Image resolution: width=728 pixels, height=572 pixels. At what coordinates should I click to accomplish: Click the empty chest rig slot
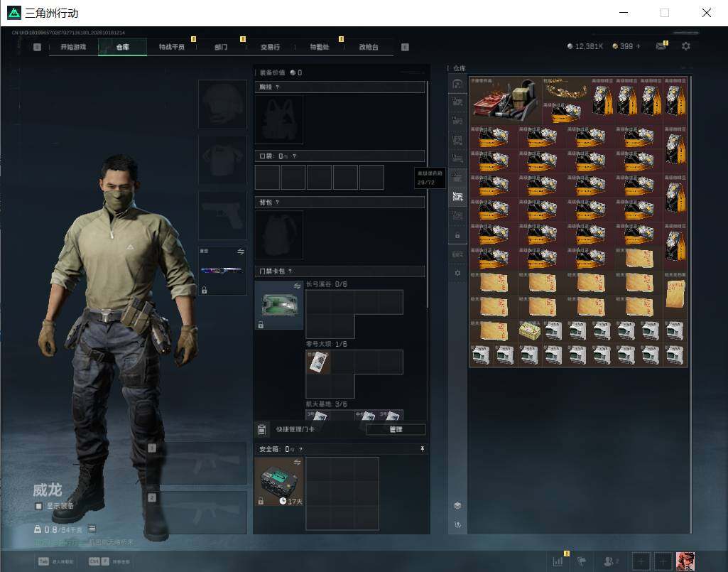[x=279, y=119]
